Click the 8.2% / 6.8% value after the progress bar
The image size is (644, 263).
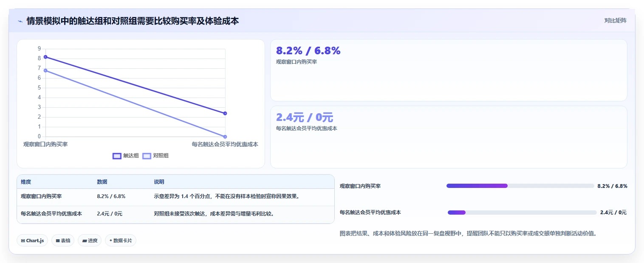click(612, 186)
